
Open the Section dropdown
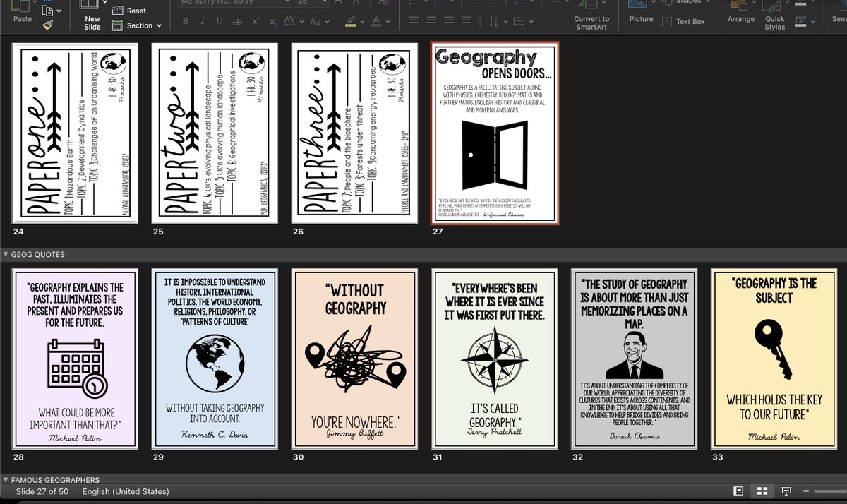[x=138, y=25]
